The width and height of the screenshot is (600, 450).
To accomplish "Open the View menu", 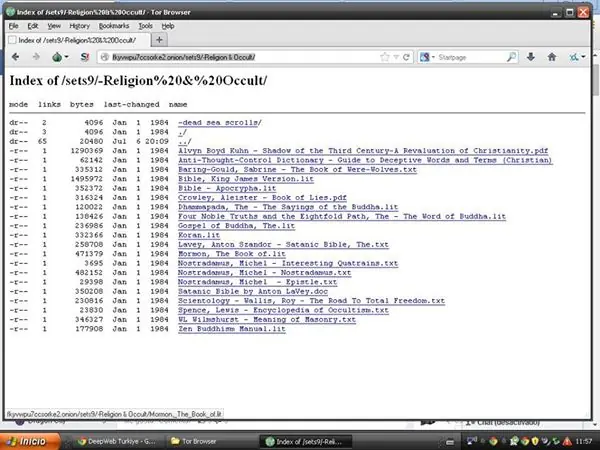I will [54, 26].
